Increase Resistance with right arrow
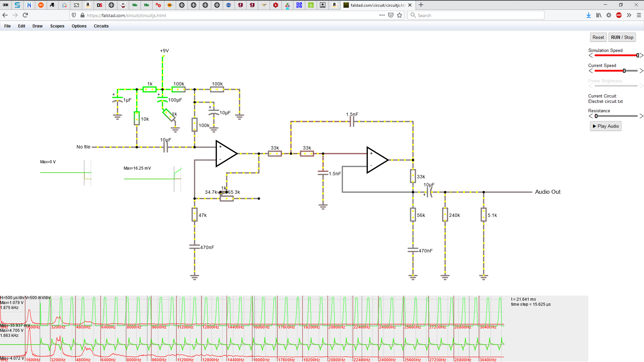The image size is (644, 362). coord(641,116)
